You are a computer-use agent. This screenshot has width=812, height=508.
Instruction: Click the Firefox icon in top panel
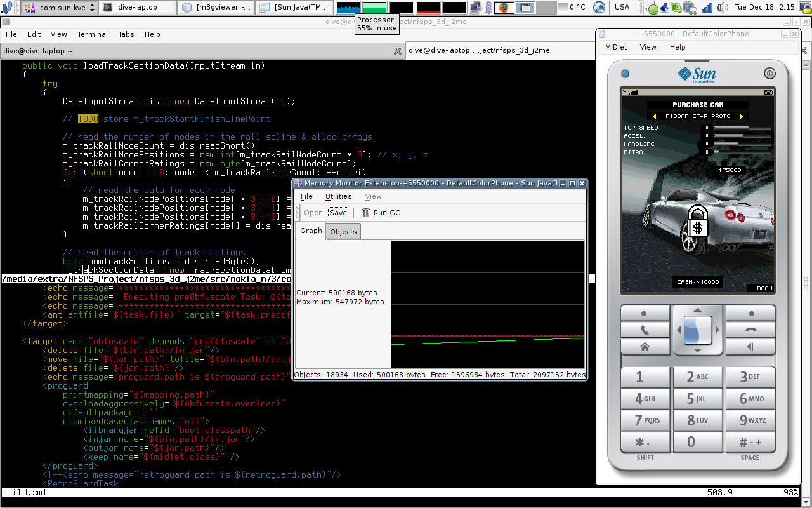click(x=504, y=8)
